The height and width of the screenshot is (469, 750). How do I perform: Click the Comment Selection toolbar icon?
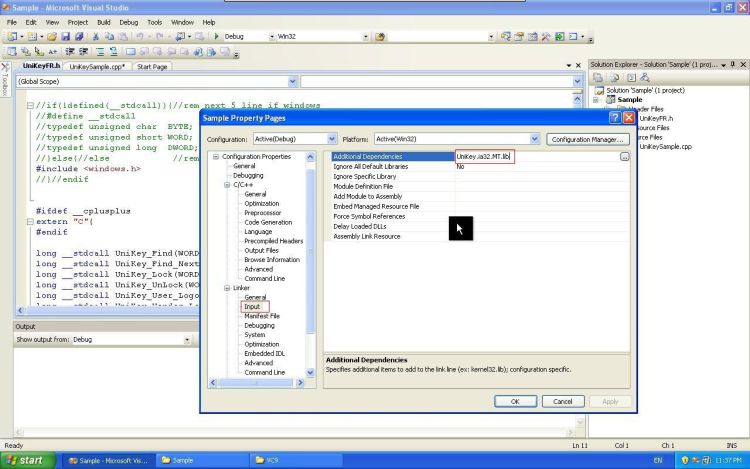point(100,52)
